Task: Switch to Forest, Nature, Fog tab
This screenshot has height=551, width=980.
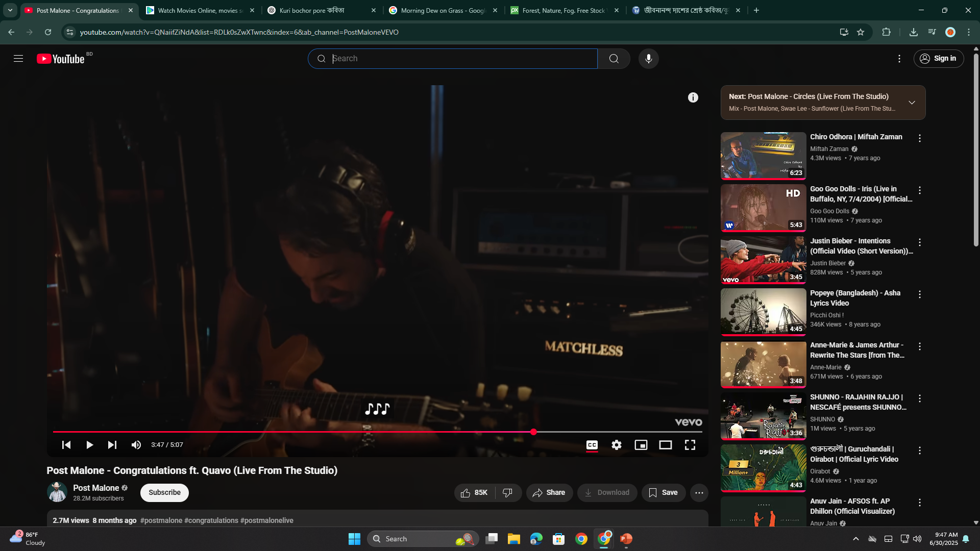Action: pyautogui.click(x=565, y=10)
